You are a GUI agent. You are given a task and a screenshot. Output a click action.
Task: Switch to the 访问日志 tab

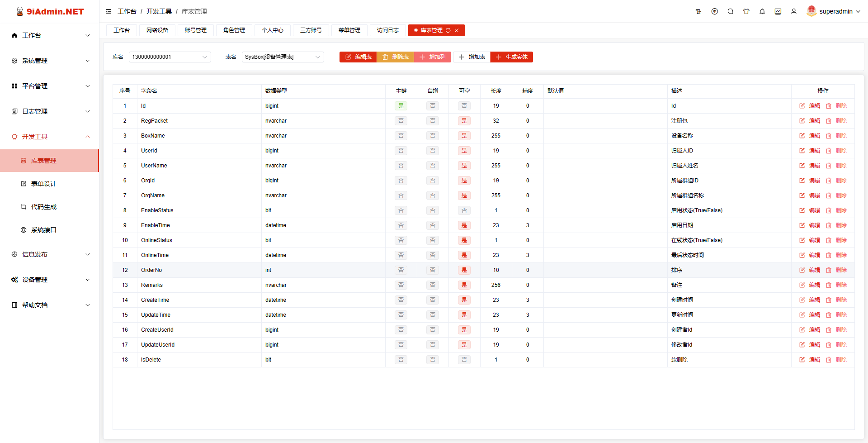pos(387,30)
